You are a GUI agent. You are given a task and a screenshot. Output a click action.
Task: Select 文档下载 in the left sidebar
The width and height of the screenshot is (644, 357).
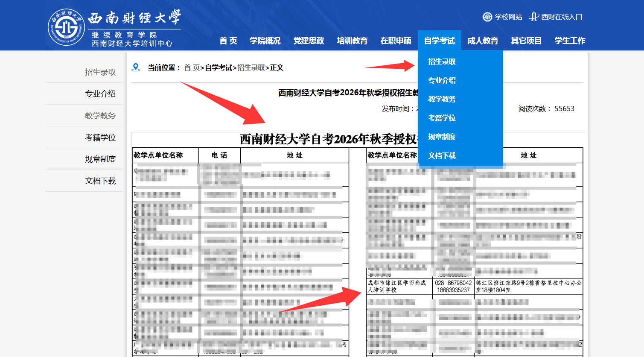(x=100, y=181)
